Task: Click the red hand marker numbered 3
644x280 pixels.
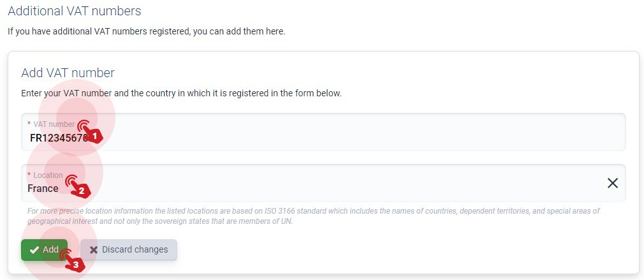Action: point(72,260)
